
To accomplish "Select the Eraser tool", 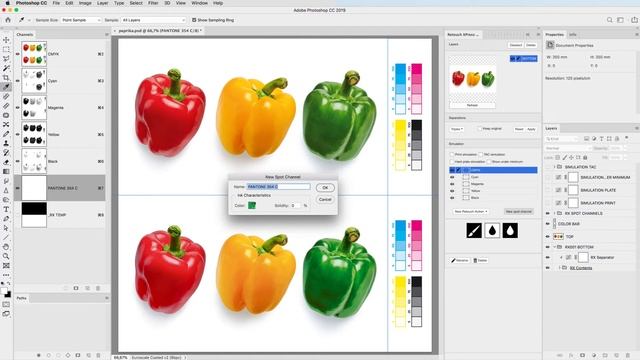I will pyautogui.click(x=6, y=162).
